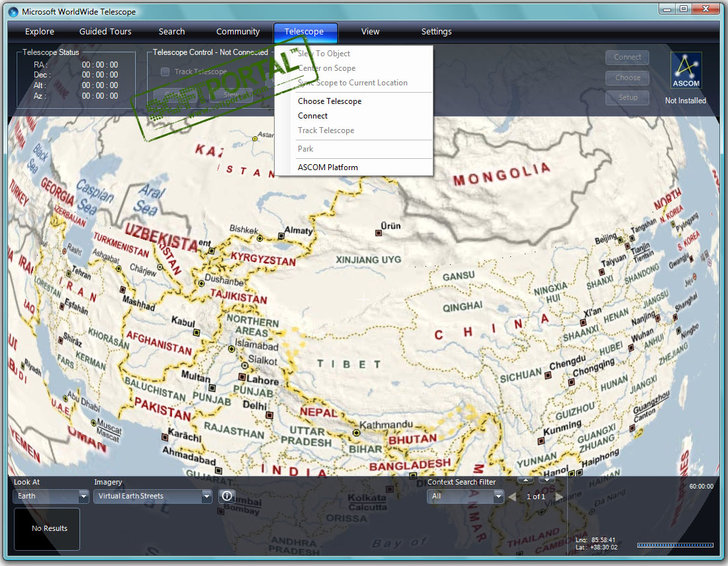This screenshot has height=566, width=728.
Task: Open the View menu
Action: click(371, 32)
